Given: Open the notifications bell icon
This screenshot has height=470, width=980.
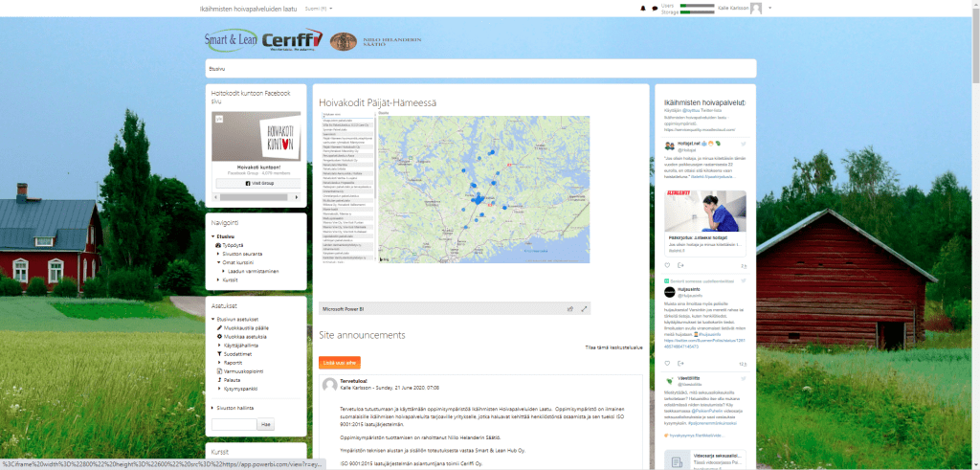Looking at the screenshot, I should pos(643,9).
